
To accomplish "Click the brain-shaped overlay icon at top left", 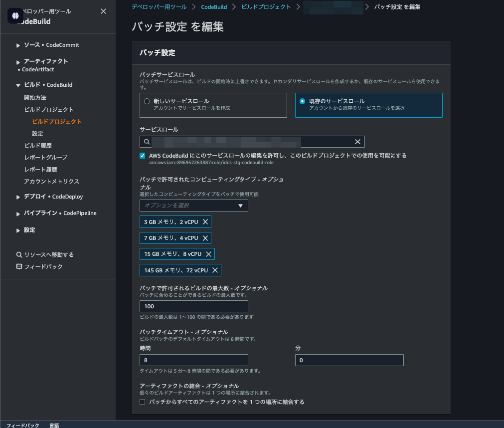I will click(x=15, y=16).
